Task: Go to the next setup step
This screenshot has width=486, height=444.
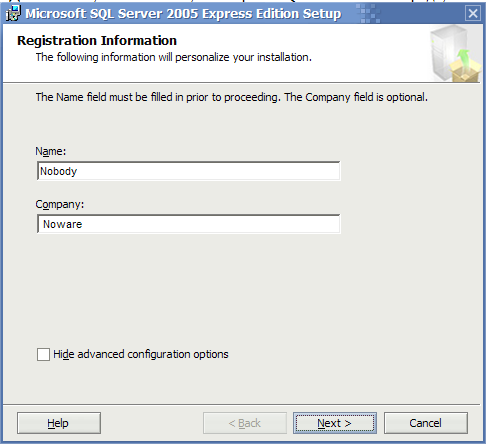Action: [335, 423]
